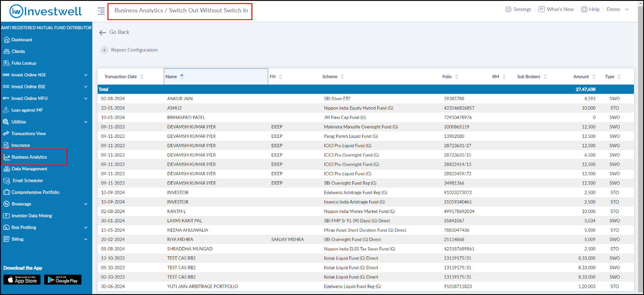Click the Investor Data Mining icon

point(6,216)
